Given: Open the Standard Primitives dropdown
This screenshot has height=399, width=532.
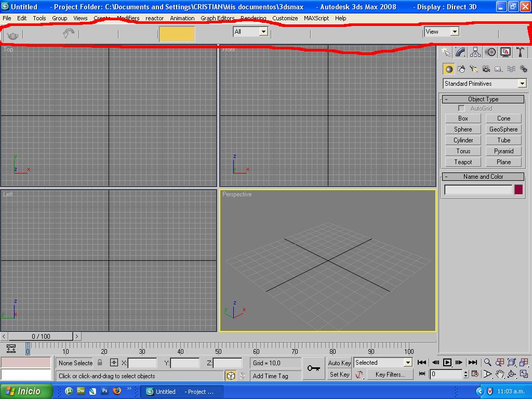Looking at the screenshot, I should 485,84.
